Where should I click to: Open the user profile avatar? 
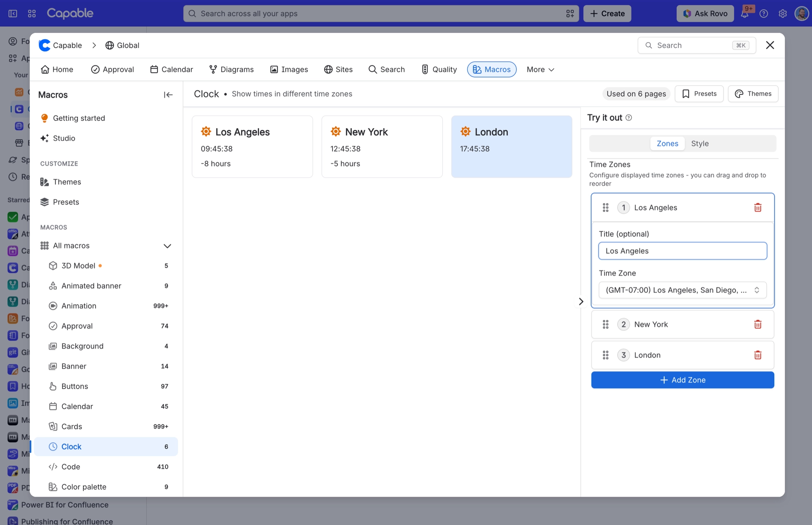point(801,14)
